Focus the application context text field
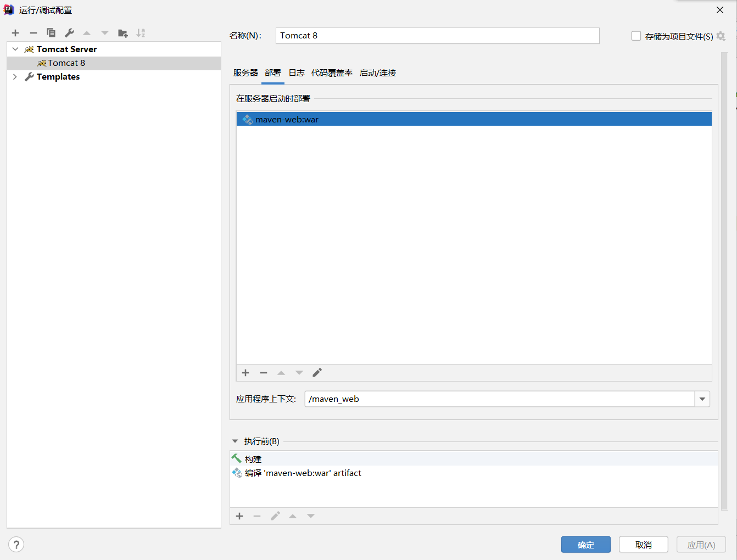This screenshot has width=737, height=560. (500, 399)
